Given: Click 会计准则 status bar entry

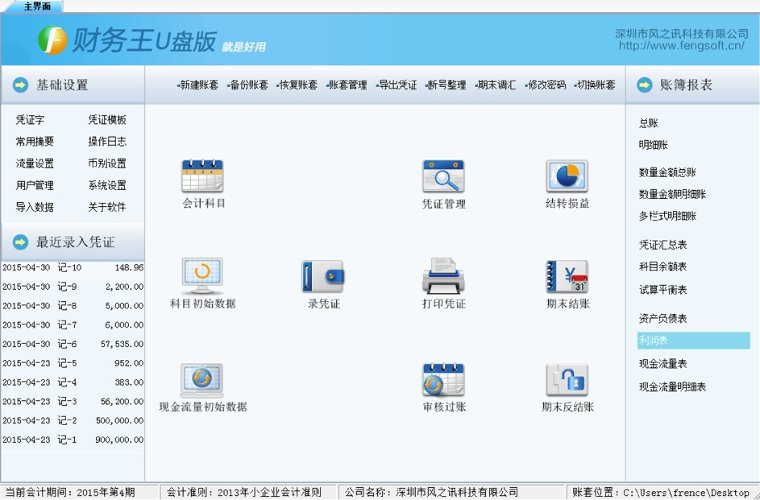Looking at the screenshot, I should click(x=244, y=492).
